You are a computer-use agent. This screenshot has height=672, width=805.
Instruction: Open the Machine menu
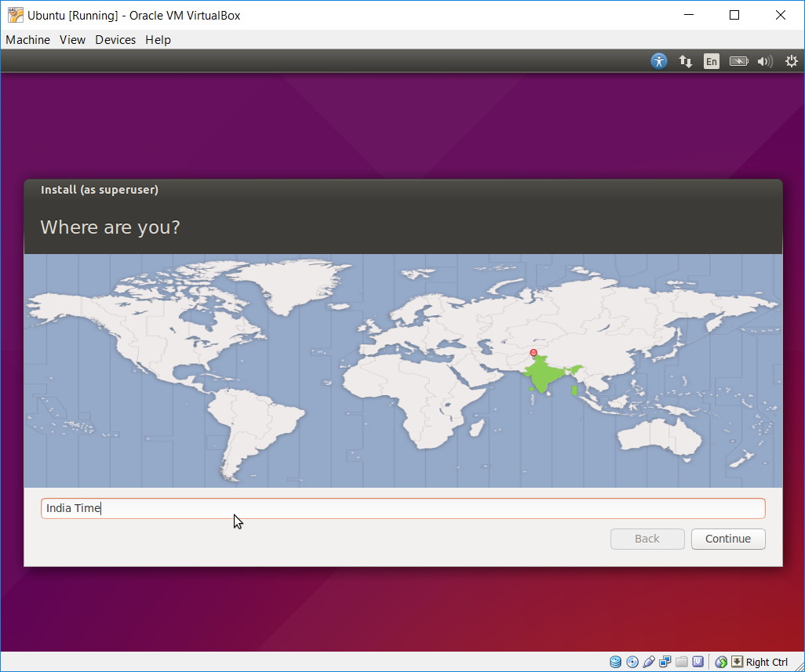click(x=27, y=39)
